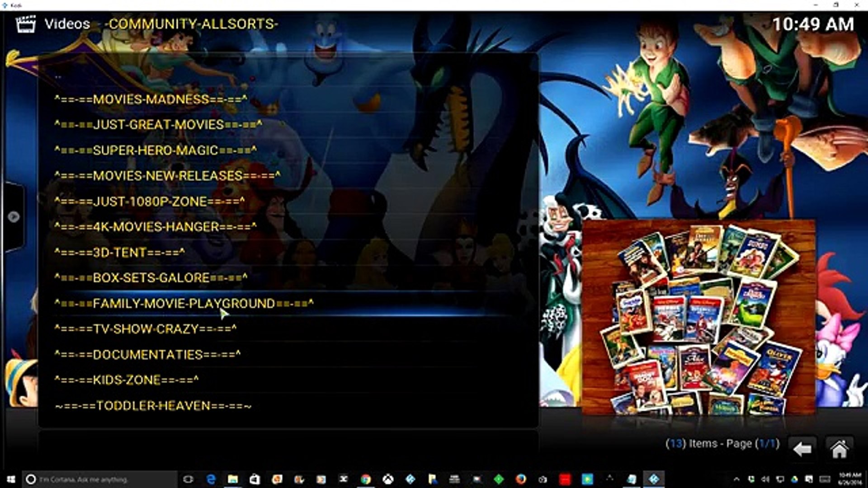Launch the Xbox app from the taskbar

pos(388,480)
